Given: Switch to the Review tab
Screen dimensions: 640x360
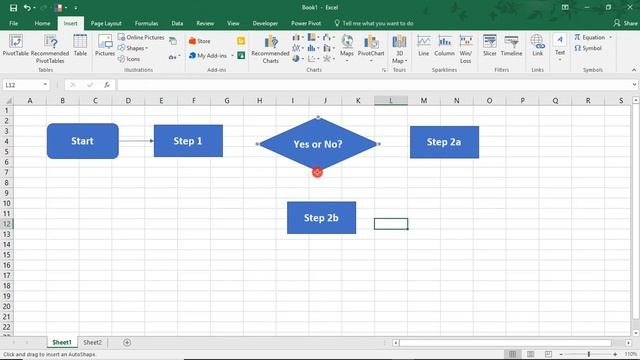Looking at the screenshot, I should 205,24.
